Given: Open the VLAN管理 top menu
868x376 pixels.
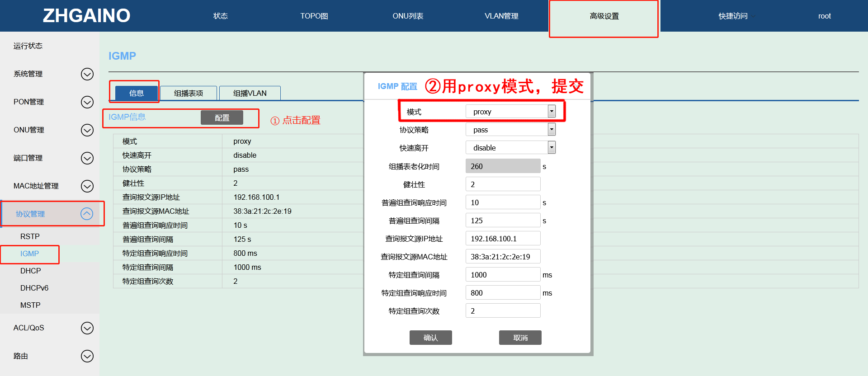Looking at the screenshot, I should pos(501,16).
